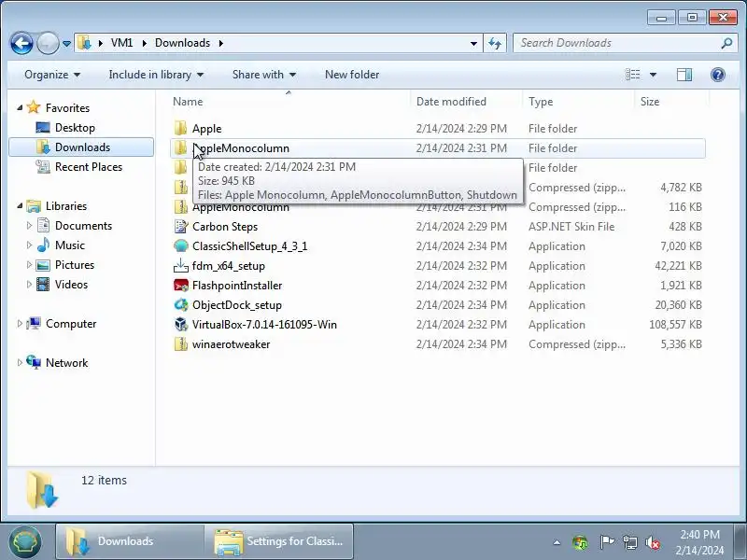
Task: Select the Carbon Steps file name
Action: [x=225, y=227]
